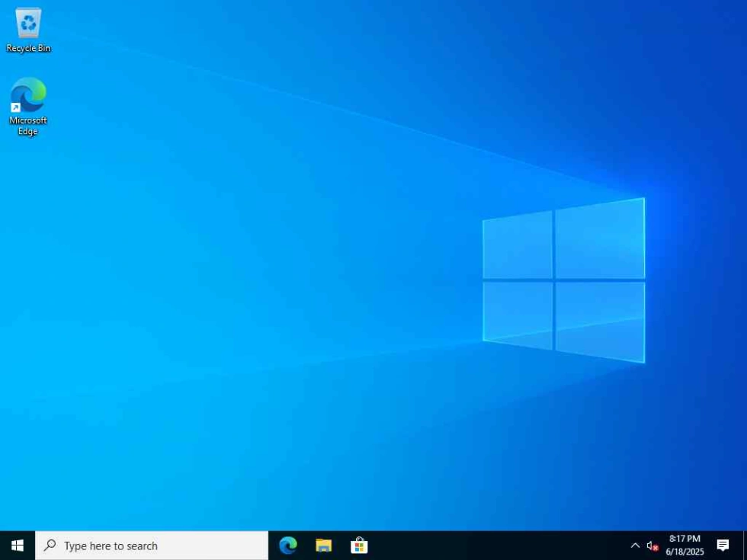Viewport: 747px width, 560px height.
Task: Open Microsoft Store from the taskbar
Action: tap(359, 546)
